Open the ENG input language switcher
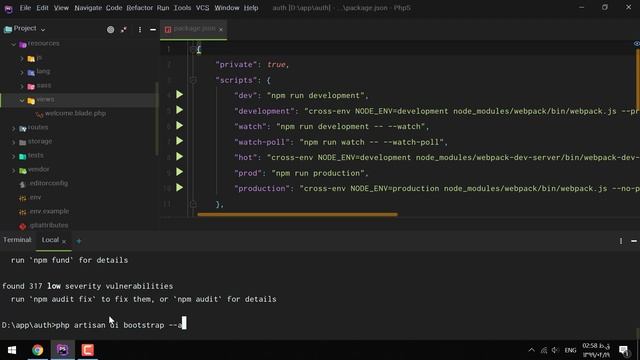 click(570, 350)
